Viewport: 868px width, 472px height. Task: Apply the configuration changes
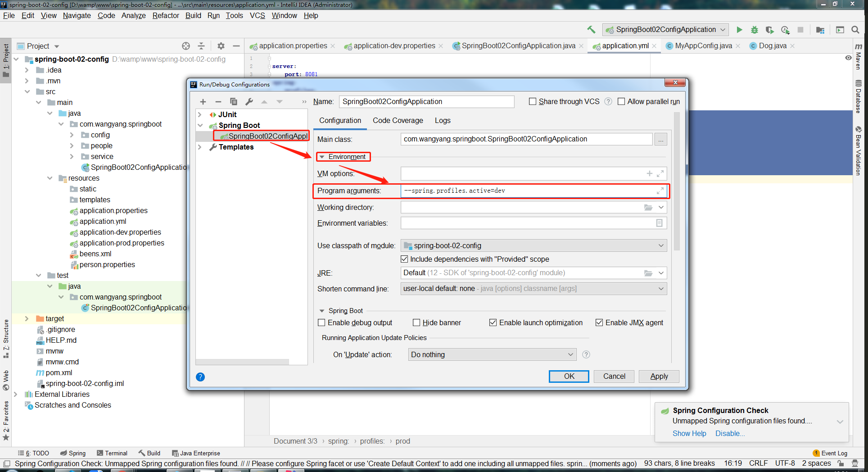[x=659, y=377]
